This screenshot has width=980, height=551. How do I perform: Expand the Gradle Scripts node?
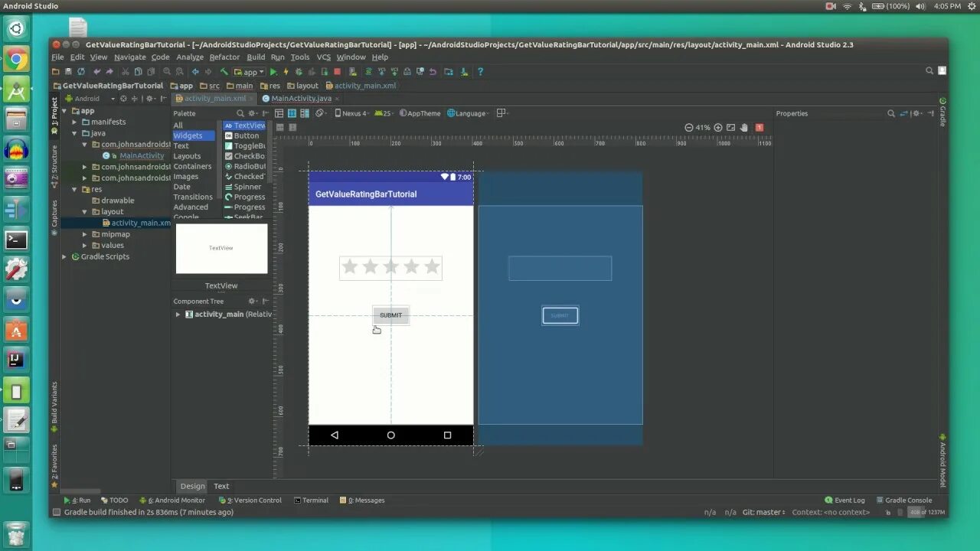click(x=64, y=256)
